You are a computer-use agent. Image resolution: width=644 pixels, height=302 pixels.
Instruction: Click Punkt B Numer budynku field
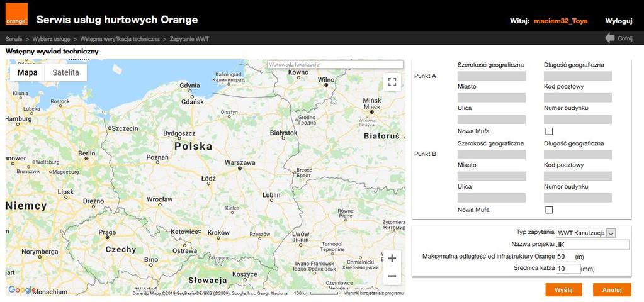point(577,198)
